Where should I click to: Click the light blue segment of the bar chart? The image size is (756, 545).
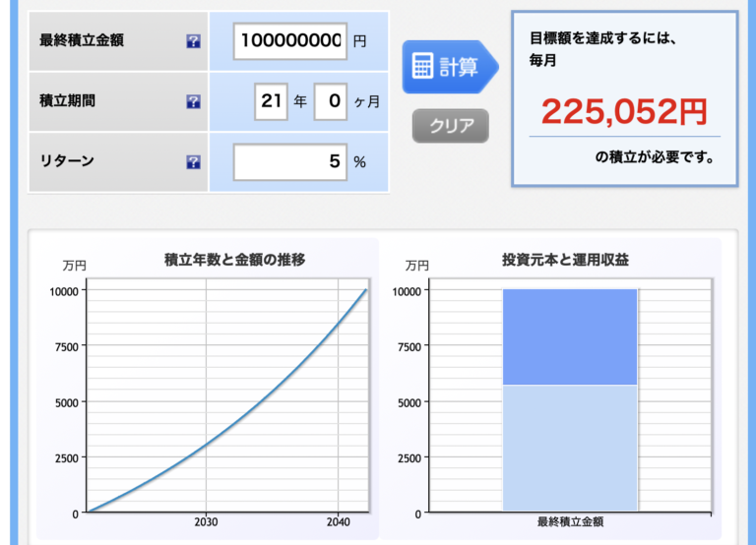coord(570,448)
